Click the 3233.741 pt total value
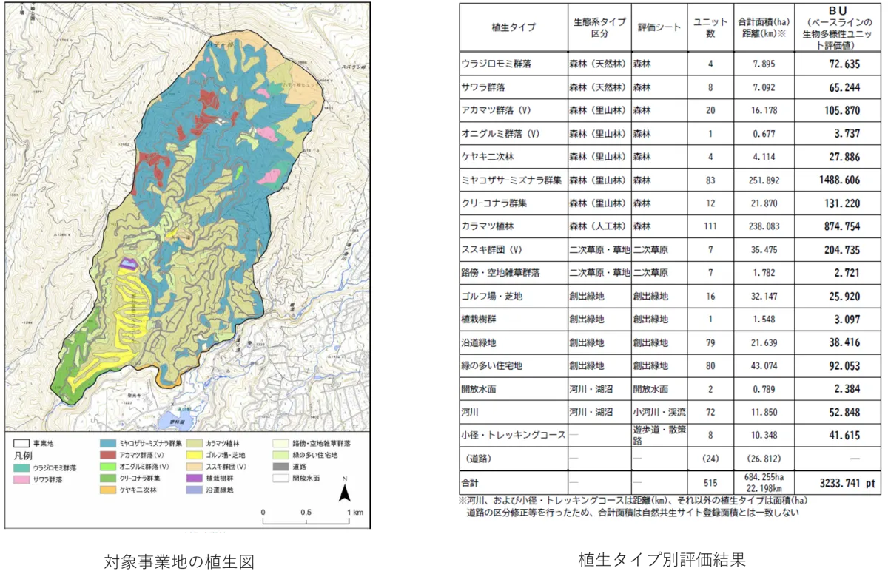 tap(839, 482)
